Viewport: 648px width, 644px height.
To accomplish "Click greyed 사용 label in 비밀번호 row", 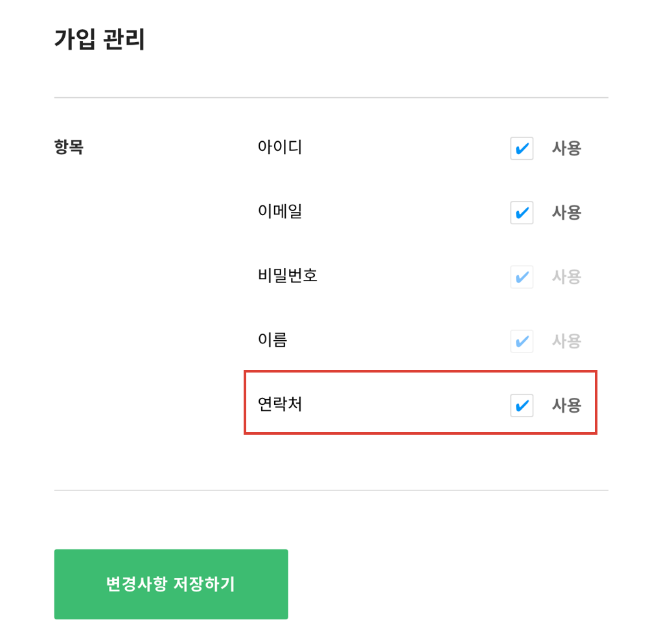I will [x=566, y=277].
